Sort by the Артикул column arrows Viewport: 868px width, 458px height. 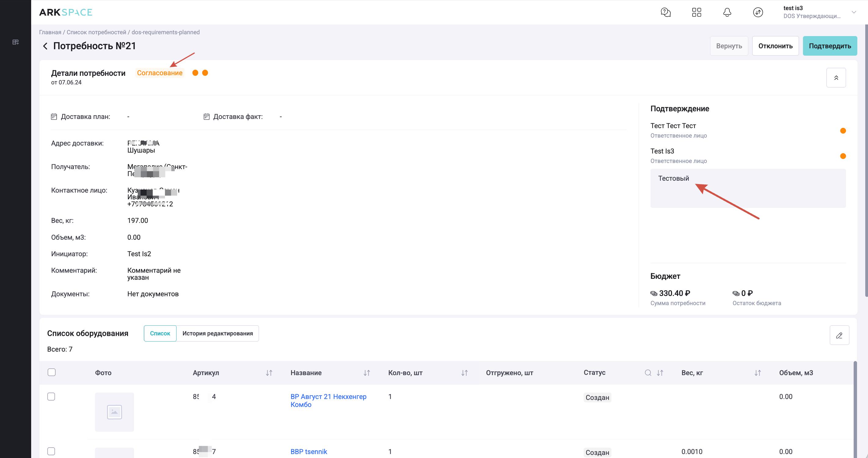[x=269, y=373]
